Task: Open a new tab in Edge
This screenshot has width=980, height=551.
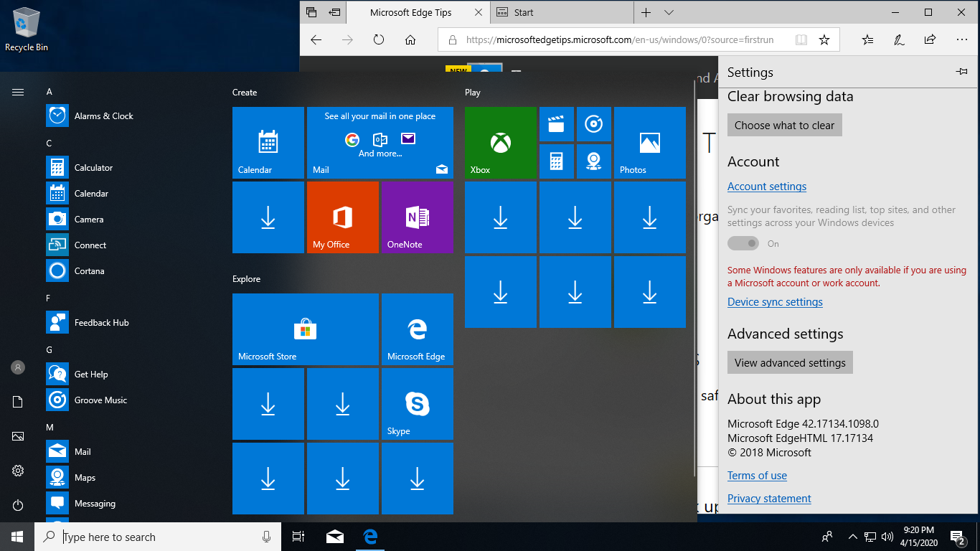Action: [x=646, y=12]
